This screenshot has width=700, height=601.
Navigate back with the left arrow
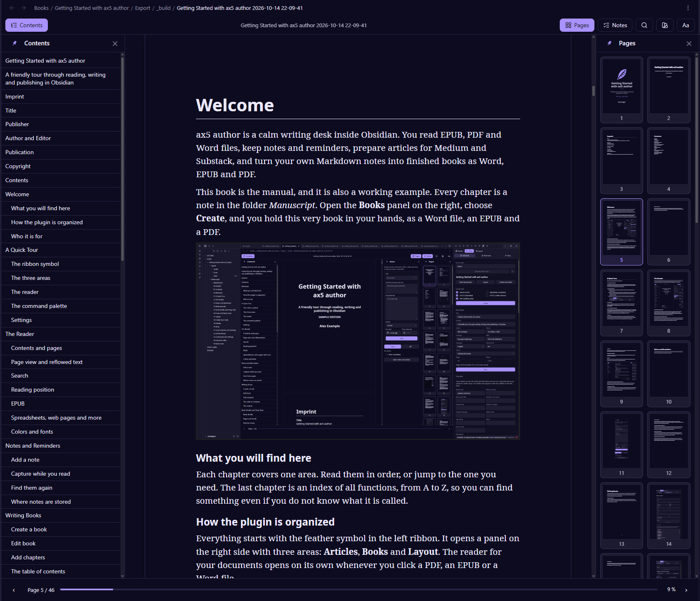tap(12, 8)
